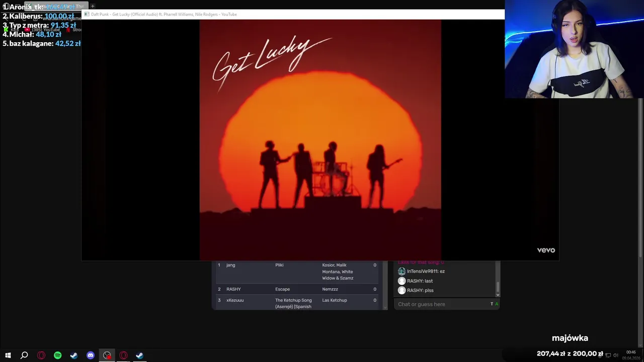The image size is (644, 362).
Task: Open the new browser tab plus button
Action: pyautogui.click(x=93, y=6)
